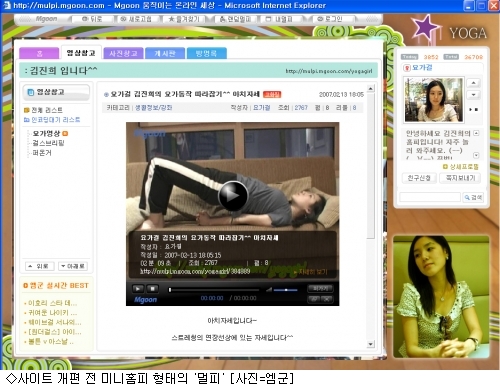Image resolution: width=500 pixels, height=390 pixels.
Task: Adjust the player volume slider
Action: 285,290
